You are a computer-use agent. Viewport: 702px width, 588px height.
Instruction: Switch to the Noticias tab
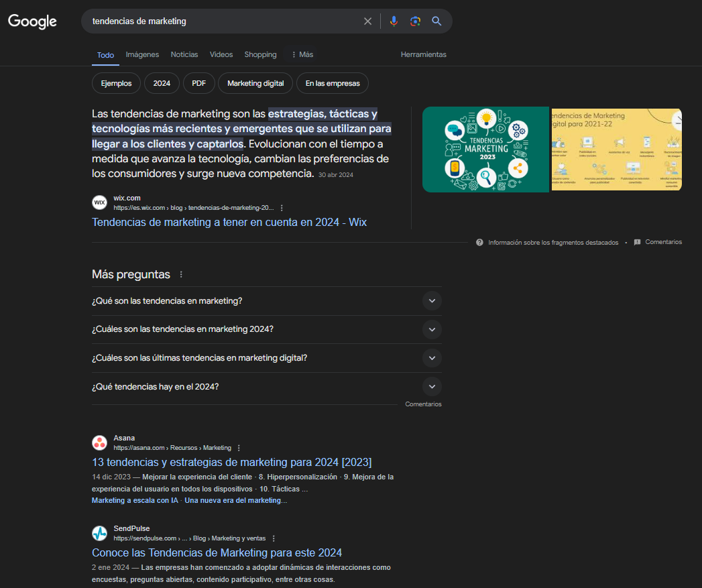tap(184, 55)
